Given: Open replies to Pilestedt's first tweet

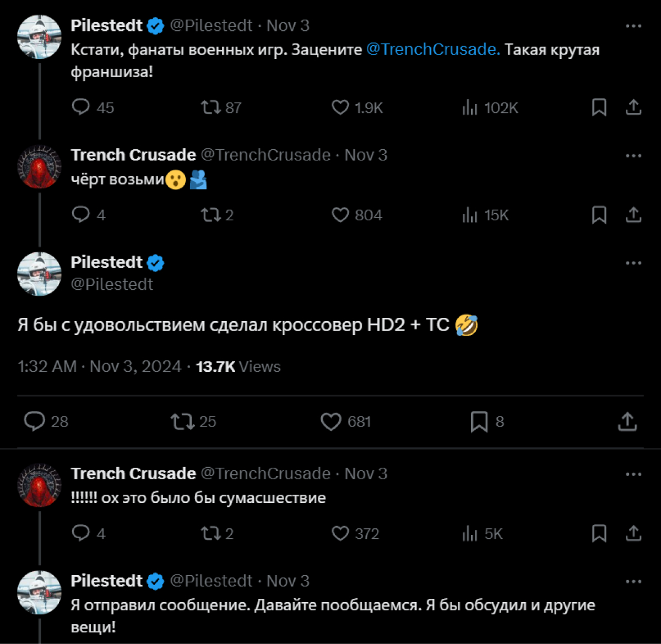Looking at the screenshot, I should click(80, 107).
